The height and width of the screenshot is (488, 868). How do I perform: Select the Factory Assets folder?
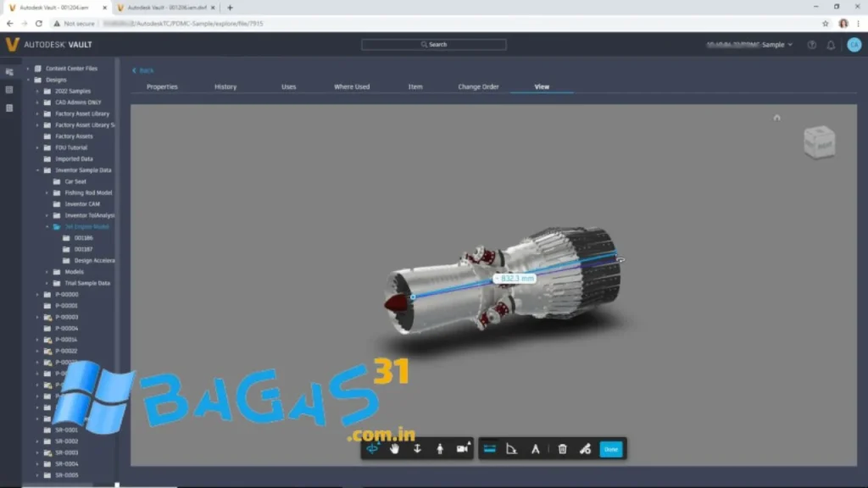click(x=74, y=136)
